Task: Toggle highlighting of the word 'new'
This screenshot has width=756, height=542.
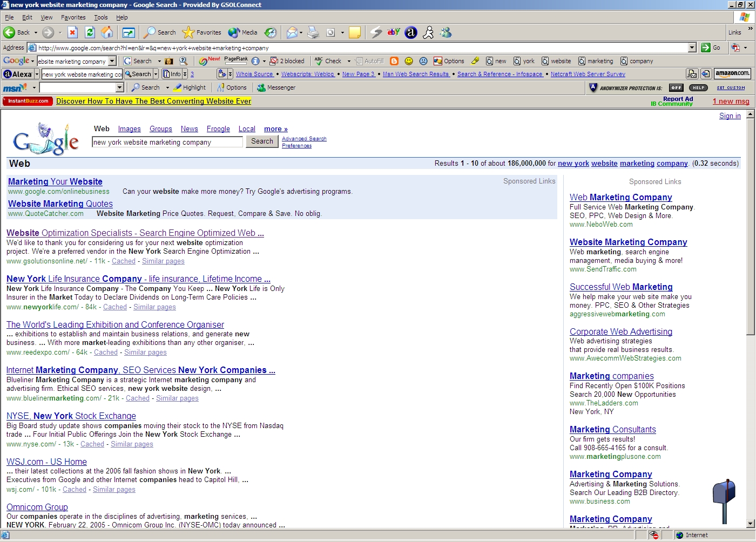Action: 496,61
